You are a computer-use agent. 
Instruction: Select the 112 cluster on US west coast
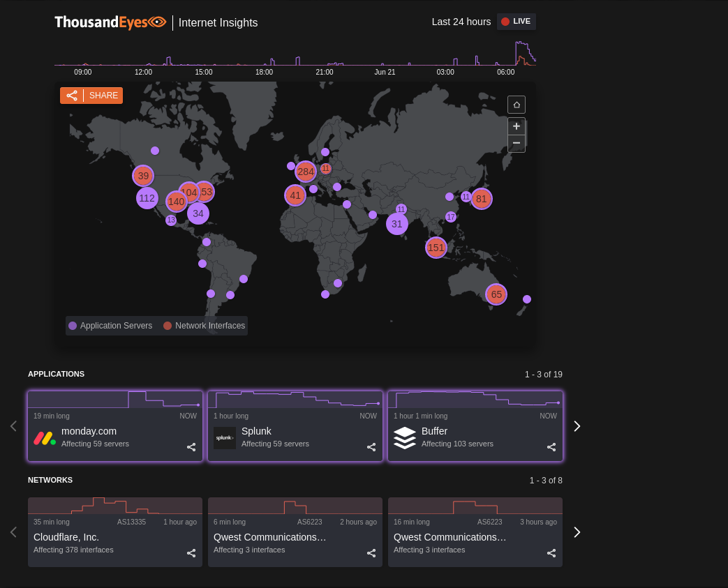(147, 198)
